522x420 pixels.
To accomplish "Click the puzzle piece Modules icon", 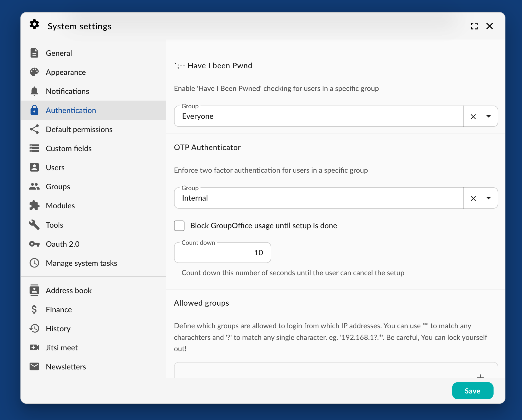I will pos(34,206).
